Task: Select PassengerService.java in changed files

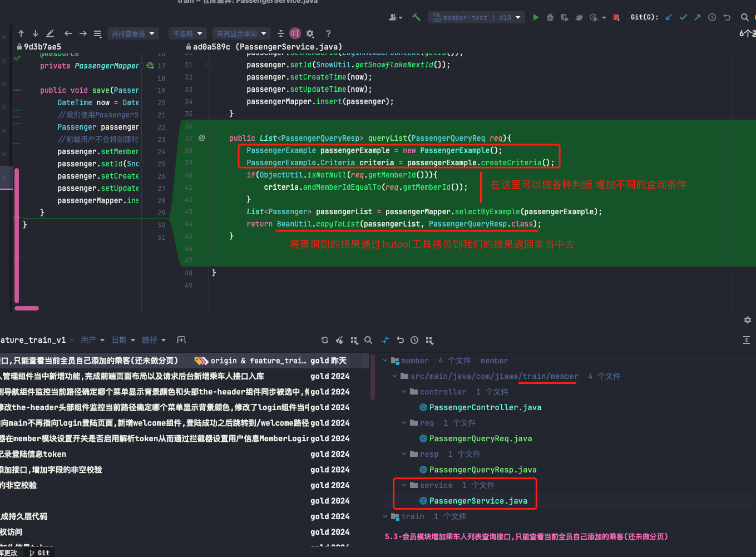Action: click(x=478, y=501)
